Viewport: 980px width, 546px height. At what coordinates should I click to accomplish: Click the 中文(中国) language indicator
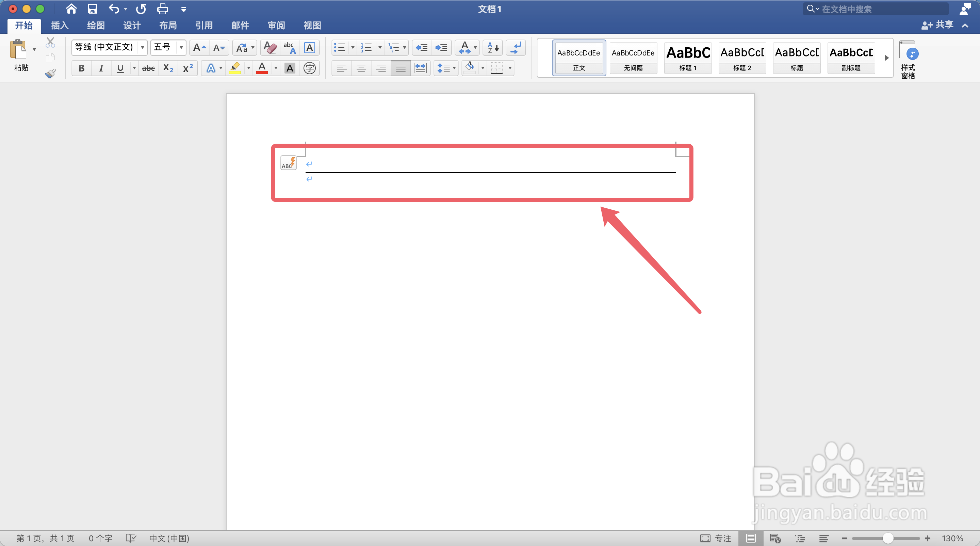(169, 538)
